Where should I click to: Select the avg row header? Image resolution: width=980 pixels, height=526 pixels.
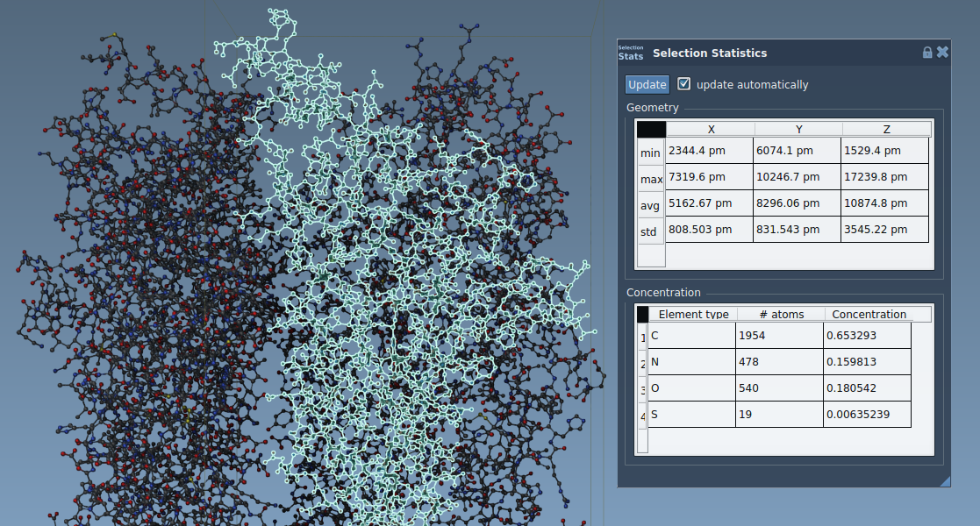point(650,205)
